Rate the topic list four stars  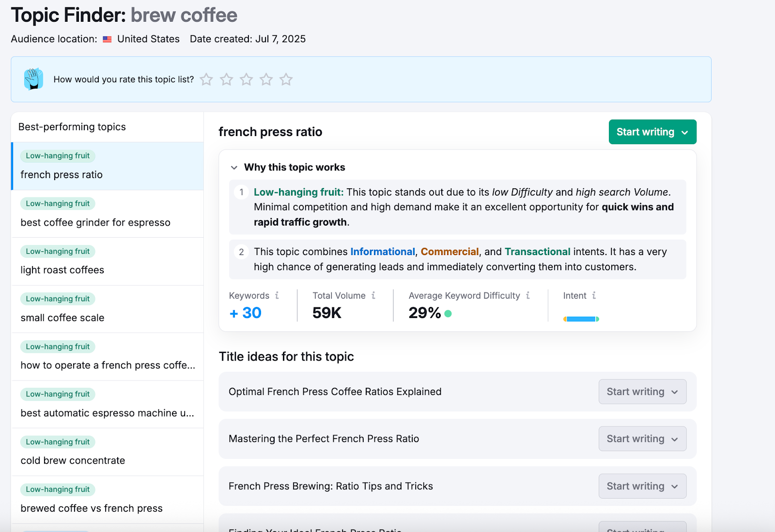coord(266,79)
